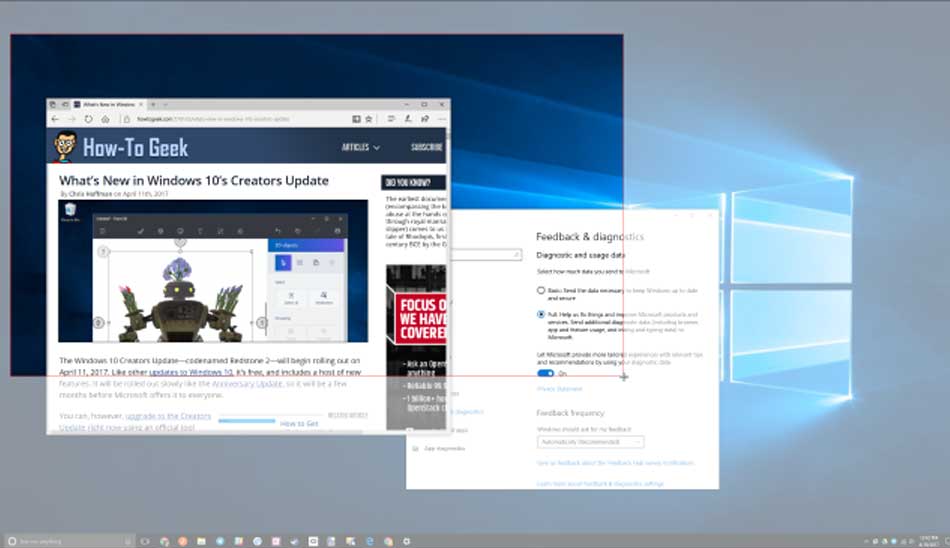Image resolution: width=950 pixels, height=548 pixels.
Task: Add page to favorites star
Action: click(x=368, y=119)
